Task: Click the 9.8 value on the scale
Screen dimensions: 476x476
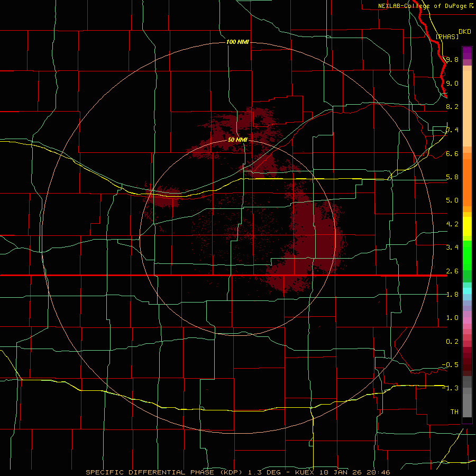Action: (452, 59)
